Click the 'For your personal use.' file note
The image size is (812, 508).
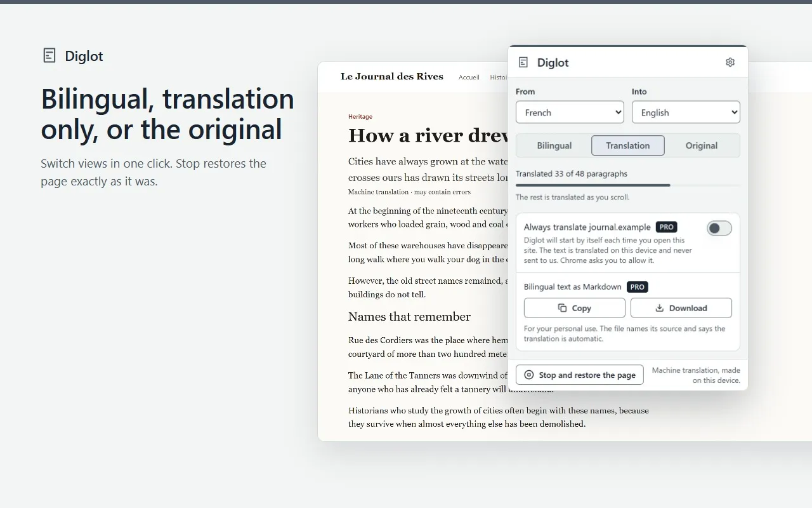(625, 333)
